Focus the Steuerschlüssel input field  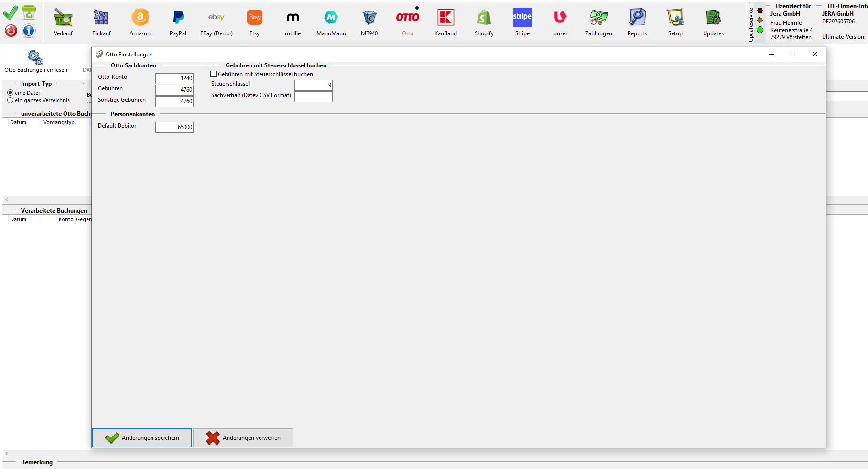coord(313,85)
